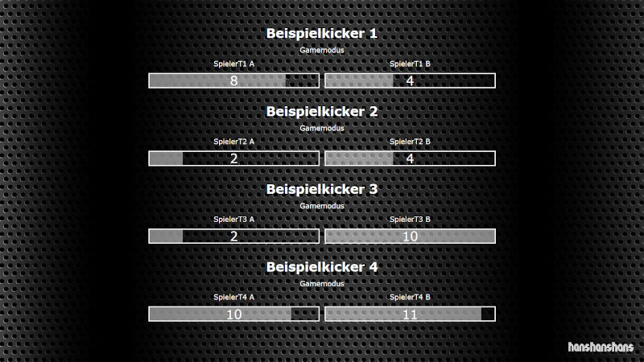Select SpielerT3 A score bar showing 2

click(x=233, y=236)
